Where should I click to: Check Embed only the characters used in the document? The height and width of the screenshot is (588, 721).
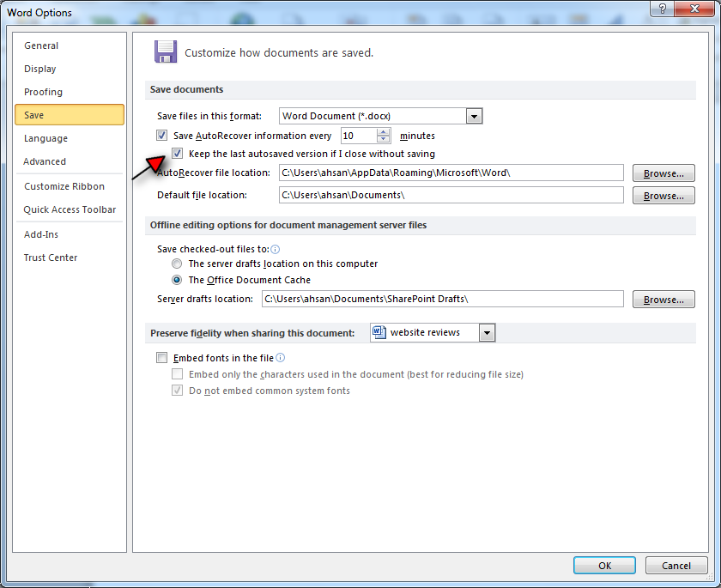coord(177,373)
